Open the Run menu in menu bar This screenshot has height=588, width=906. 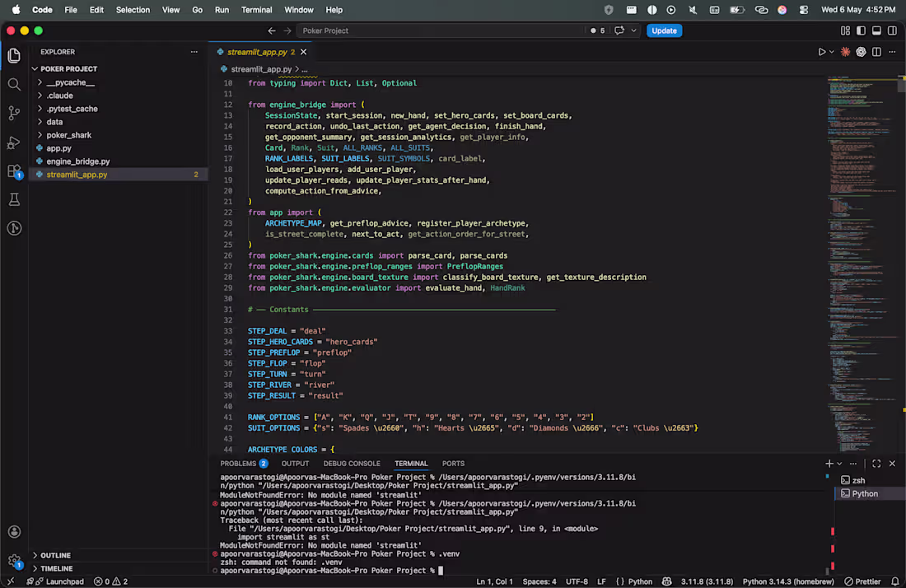(x=222, y=10)
